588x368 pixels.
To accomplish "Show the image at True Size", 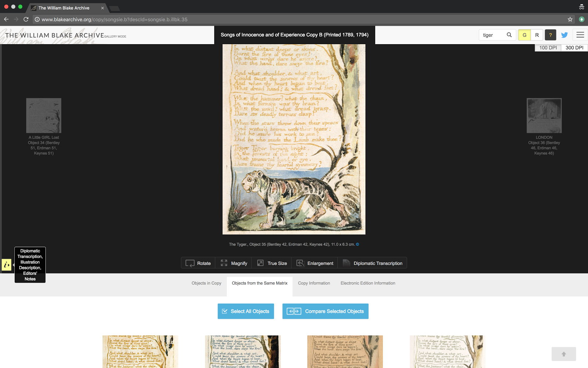I will click(x=272, y=263).
